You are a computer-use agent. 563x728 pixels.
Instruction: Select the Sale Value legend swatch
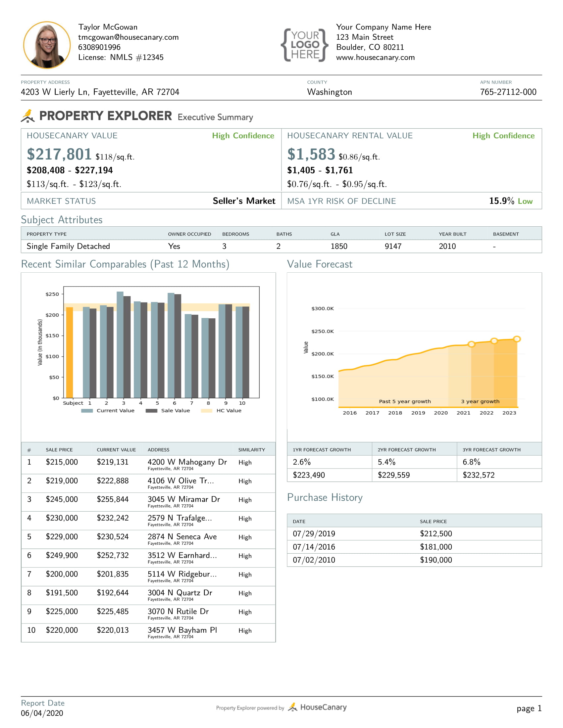tap(151, 411)
